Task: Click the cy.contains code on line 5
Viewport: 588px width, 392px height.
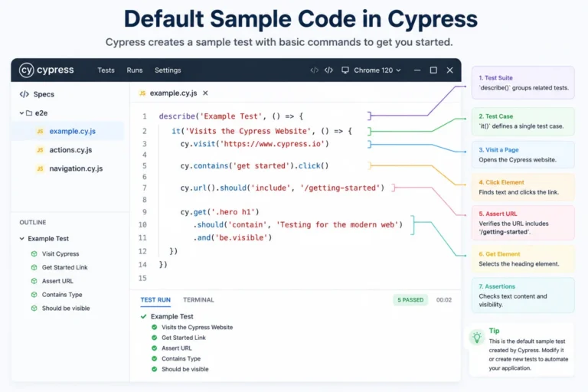Action: [x=254, y=166]
